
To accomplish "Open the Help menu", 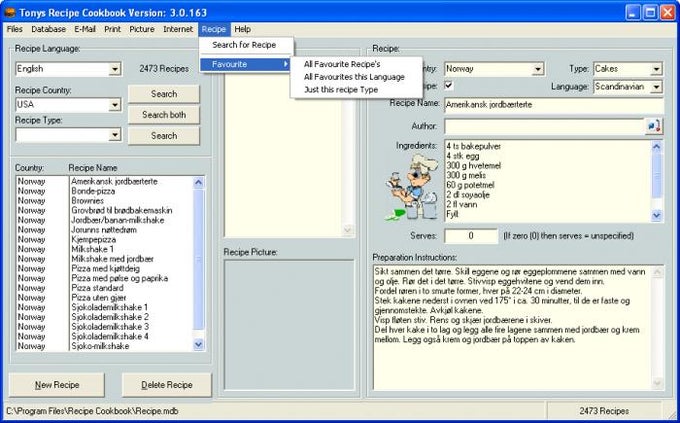I will click(x=243, y=29).
